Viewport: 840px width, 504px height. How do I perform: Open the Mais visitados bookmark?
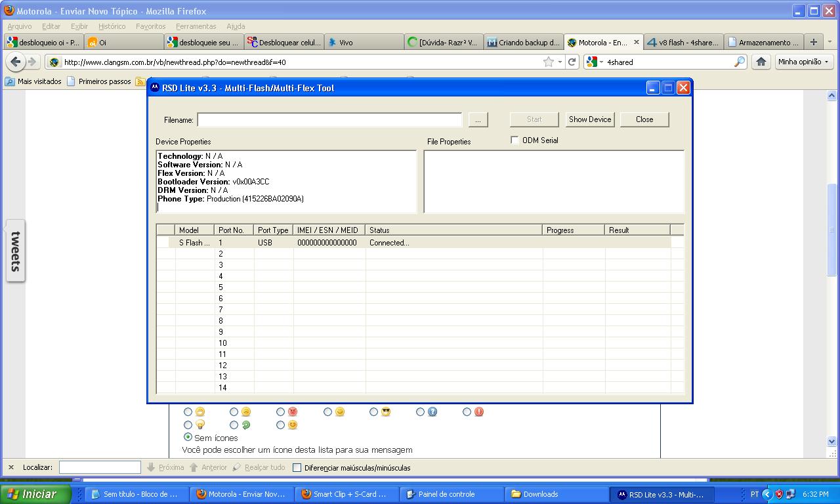pyautogui.click(x=33, y=81)
